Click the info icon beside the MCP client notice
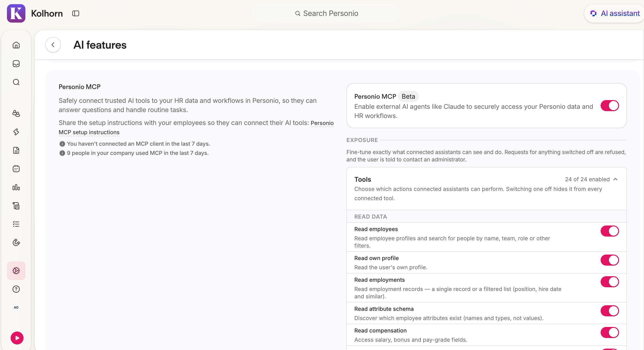This screenshot has width=644, height=350. pos(62,144)
